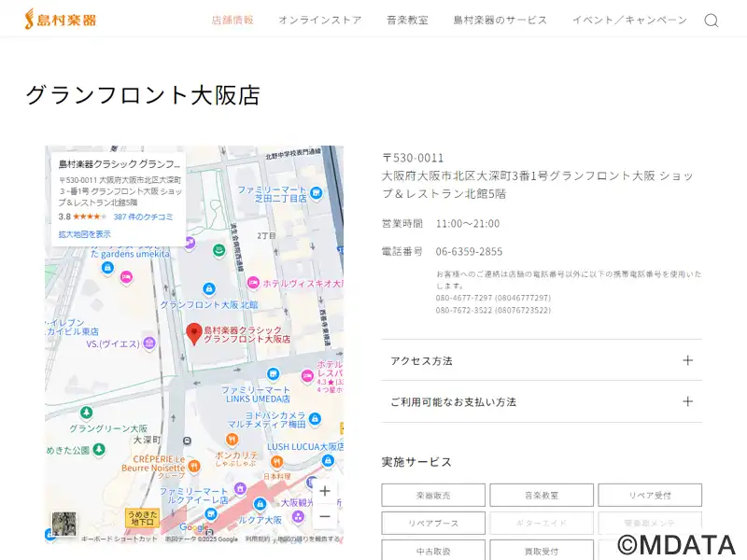Click the 買取受付 service button
747x560 pixels.
click(542, 551)
